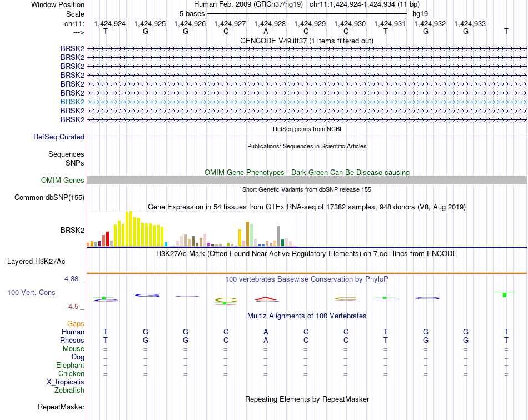Select the 100 Vert. Cons label
The image size is (528, 420).
point(31,292)
